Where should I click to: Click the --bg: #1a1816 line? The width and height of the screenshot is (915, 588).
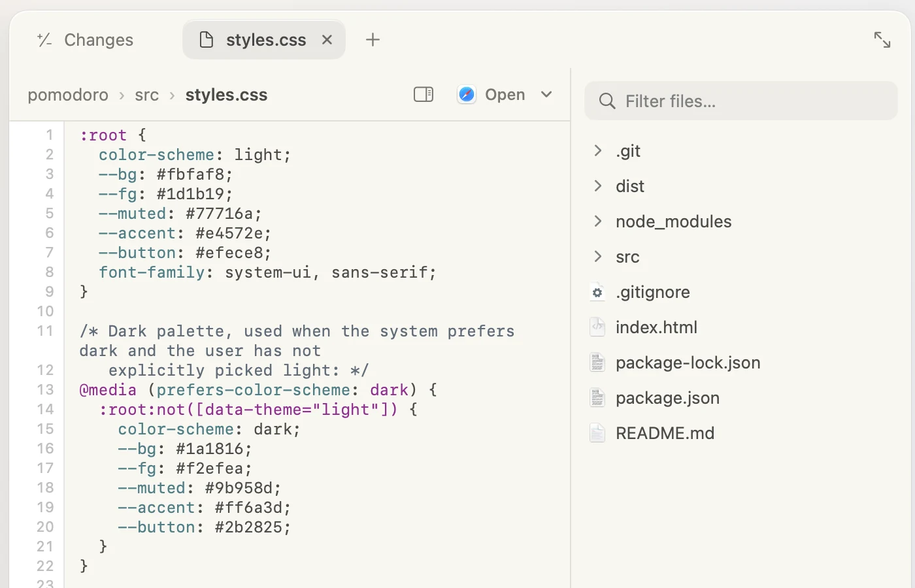[x=185, y=449]
